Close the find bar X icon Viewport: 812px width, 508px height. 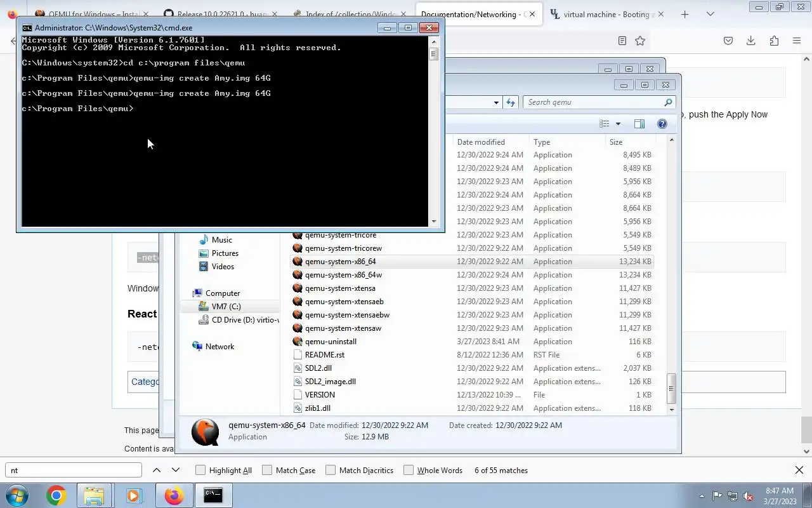pos(799,470)
